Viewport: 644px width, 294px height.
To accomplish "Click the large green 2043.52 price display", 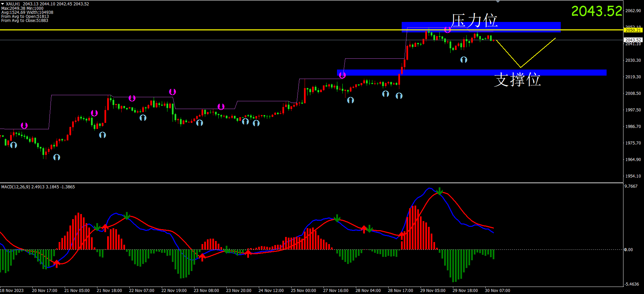I will pos(596,11).
